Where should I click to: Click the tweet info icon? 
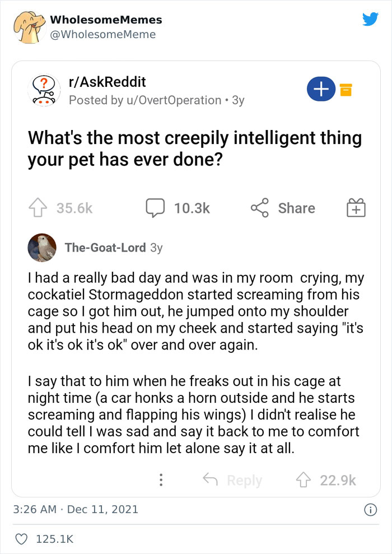click(x=370, y=510)
